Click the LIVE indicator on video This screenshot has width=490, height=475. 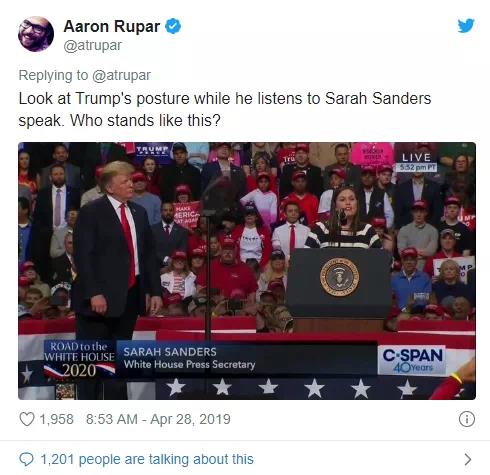point(416,157)
